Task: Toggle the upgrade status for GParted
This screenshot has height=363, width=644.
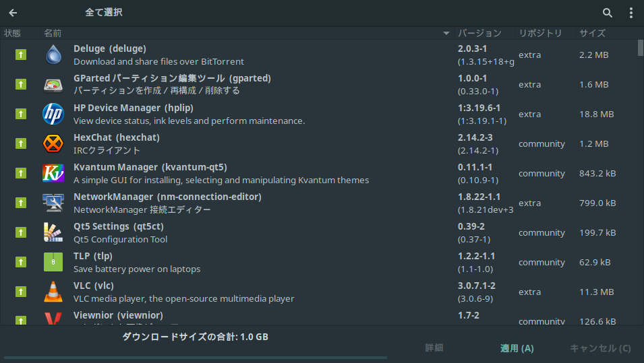Action: [x=21, y=84]
